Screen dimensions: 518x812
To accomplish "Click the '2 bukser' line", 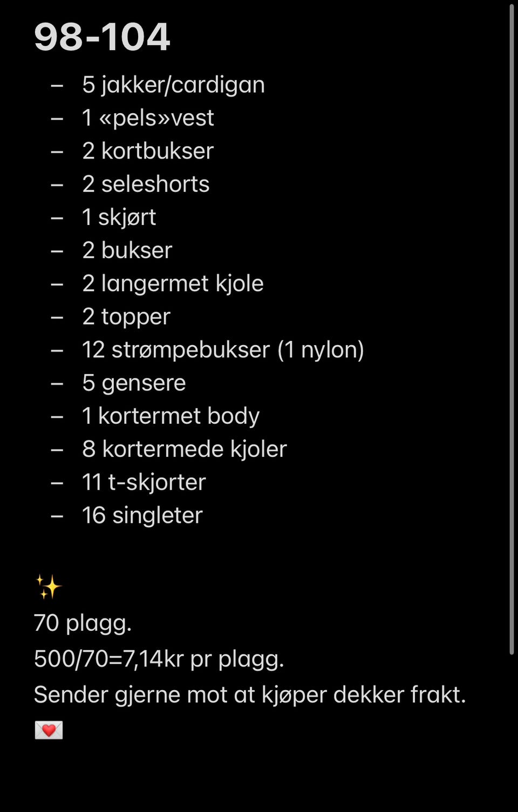I will point(127,251).
